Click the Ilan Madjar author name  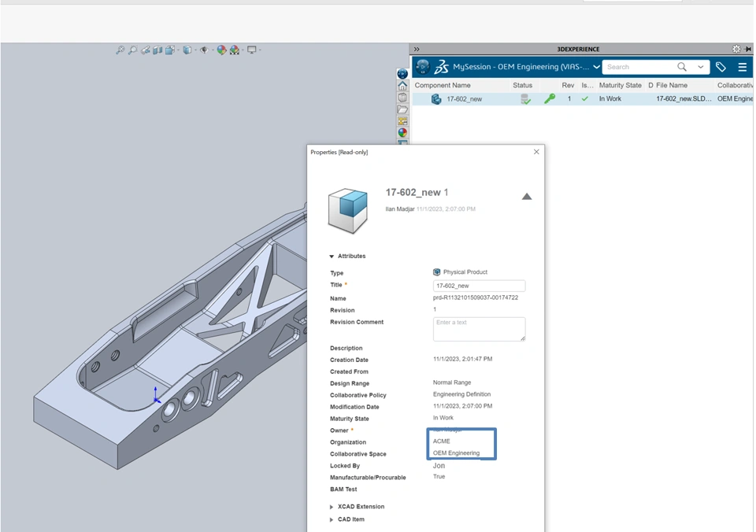[x=400, y=209]
